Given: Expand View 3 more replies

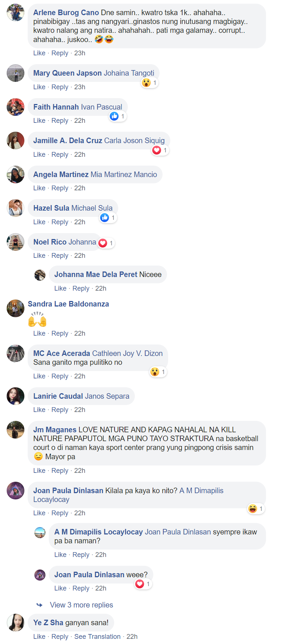Looking at the screenshot, I should pyautogui.click(x=81, y=605).
